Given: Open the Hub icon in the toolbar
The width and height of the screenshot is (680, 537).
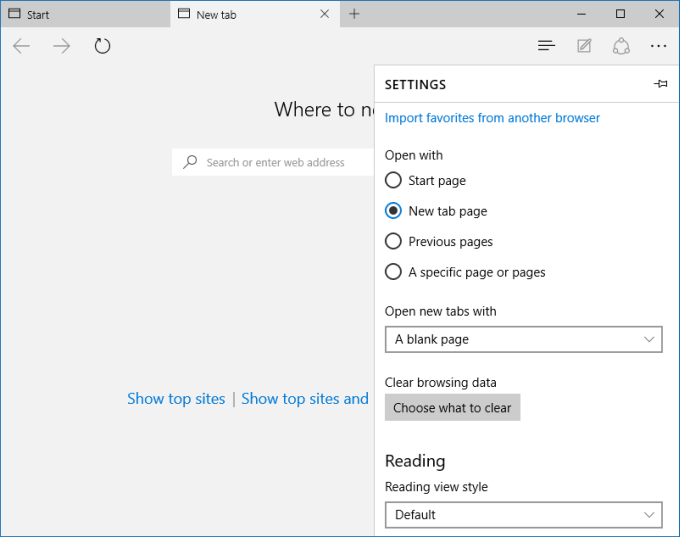Looking at the screenshot, I should click(546, 46).
